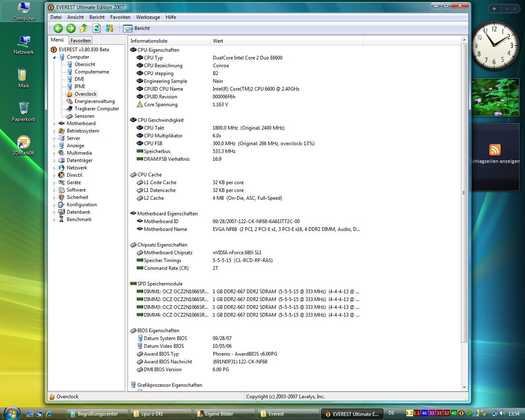Click the Motherboard icon in the tree
Image resolution: width=525 pixels, height=420 pixels.
pos(62,123)
